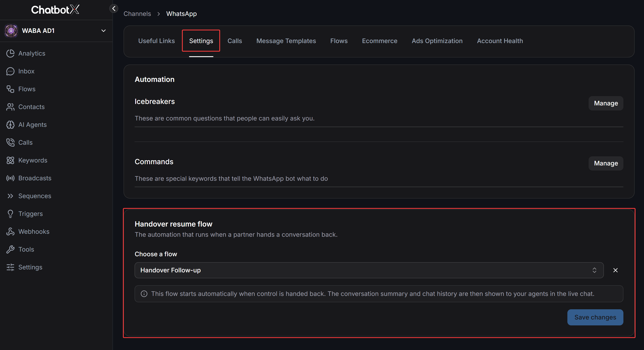Click the Tools wrench icon
The width and height of the screenshot is (644, 350).
tap(10, 249)
